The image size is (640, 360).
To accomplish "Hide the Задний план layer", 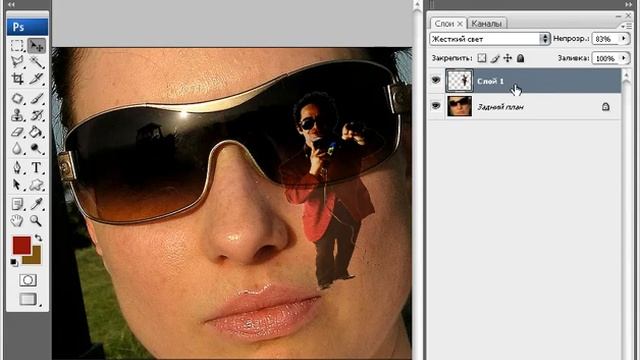I will [436, 106].
